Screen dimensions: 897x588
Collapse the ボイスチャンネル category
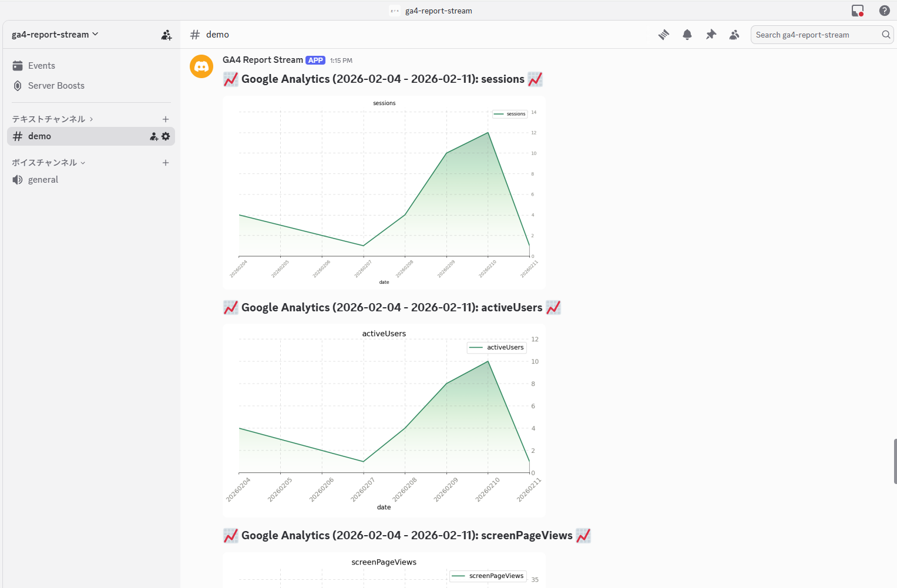pyautogui.click(x=49, y=163)
